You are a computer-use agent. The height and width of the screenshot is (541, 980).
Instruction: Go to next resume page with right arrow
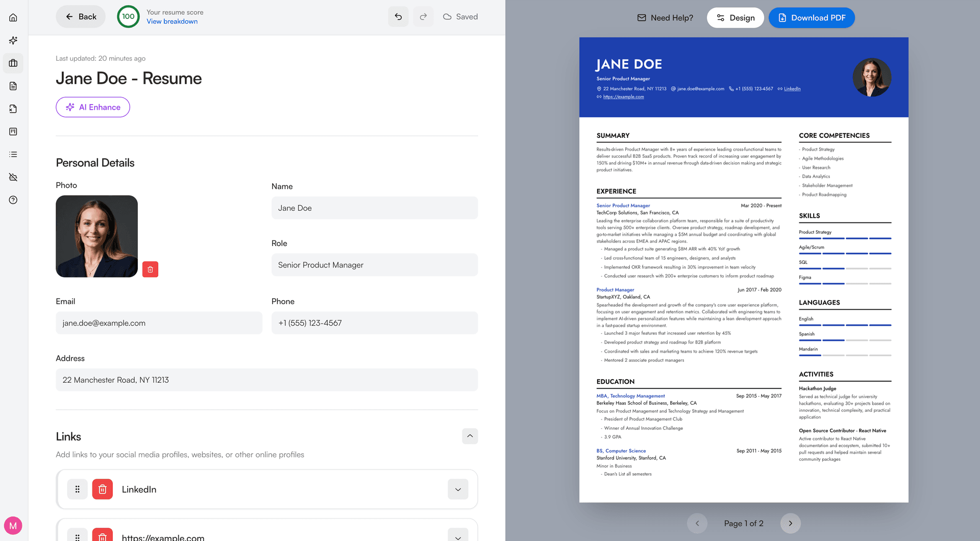pos(790,523)
